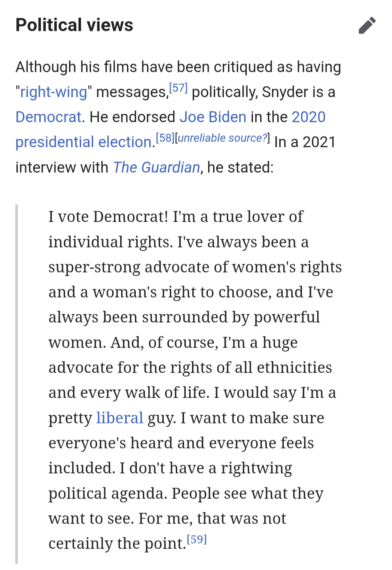Viewport: 392px width, 570px height.
Task: Click the "I vote Democrat!" sentence
Action: [108, 217]
